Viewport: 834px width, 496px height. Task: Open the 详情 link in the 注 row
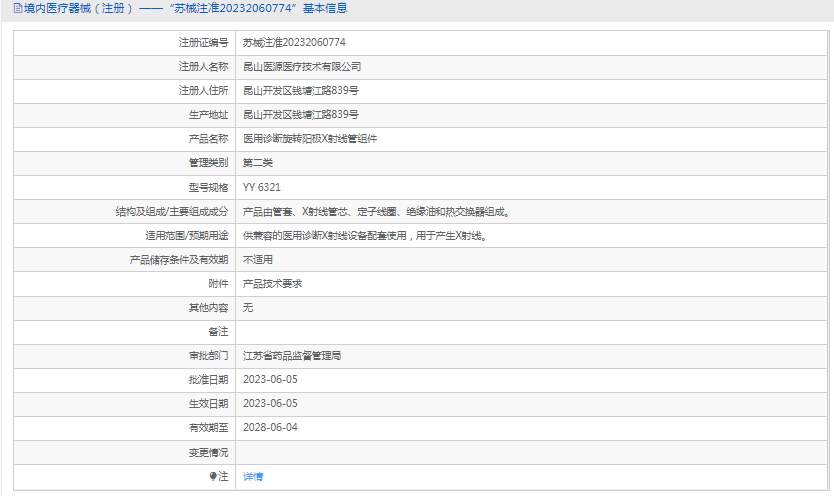(253, 476)
